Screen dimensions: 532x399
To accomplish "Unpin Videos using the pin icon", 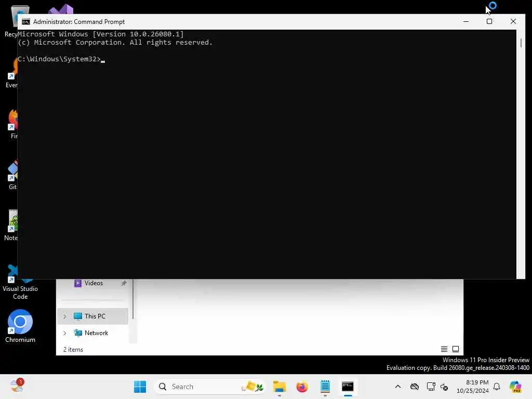I will tap(124, 283).
